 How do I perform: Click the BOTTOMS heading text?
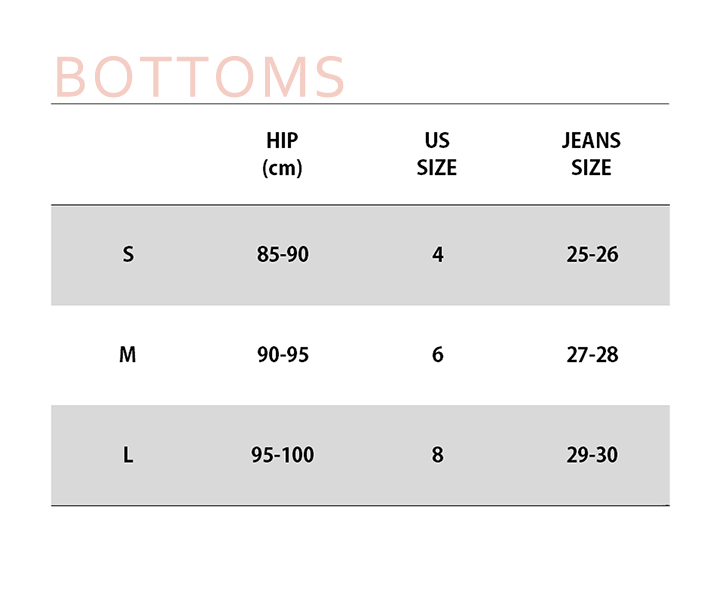[x=199, y=76]
